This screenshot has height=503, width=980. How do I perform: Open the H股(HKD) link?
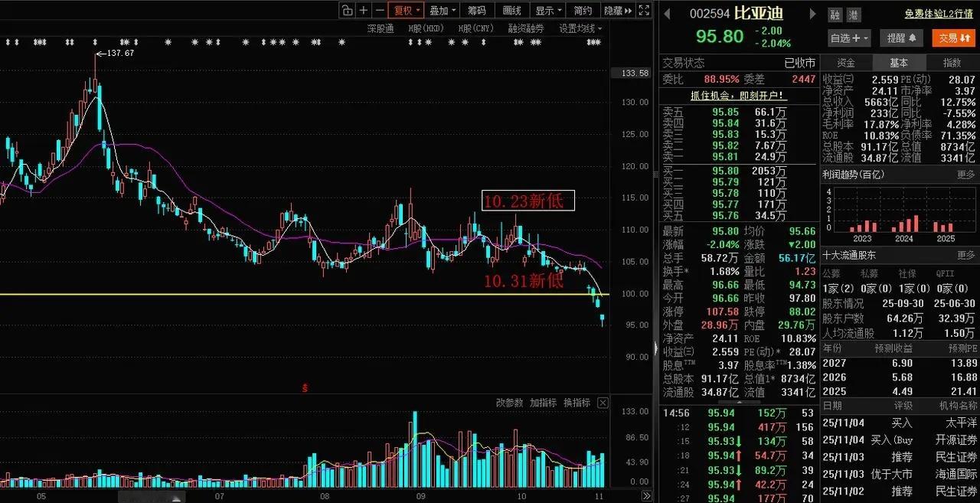(426, 28)
